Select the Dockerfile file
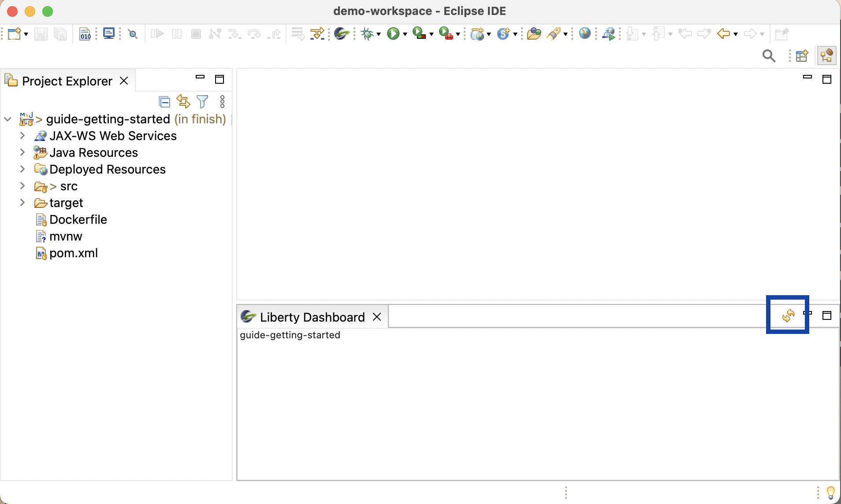 click(x=78, y=219)
